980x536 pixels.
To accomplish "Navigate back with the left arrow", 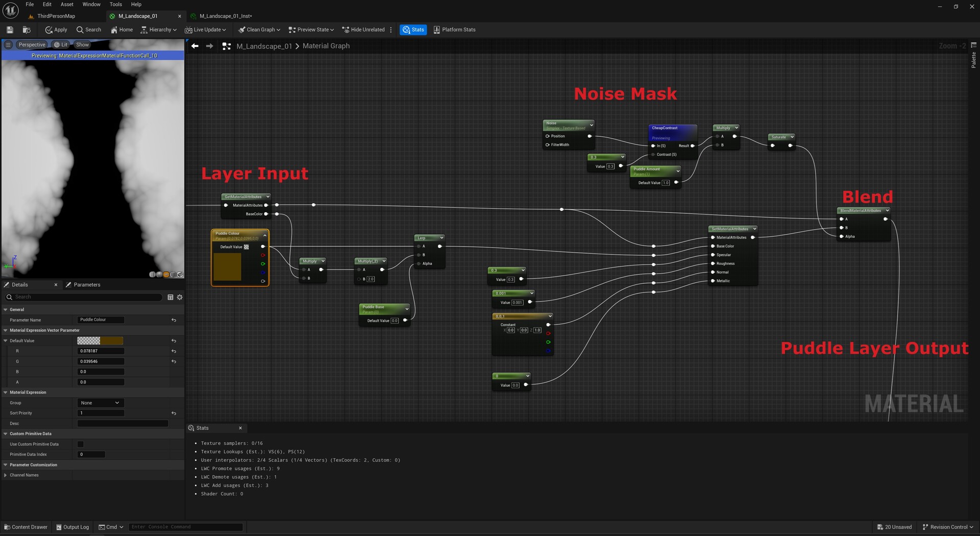I will (194, 46).
